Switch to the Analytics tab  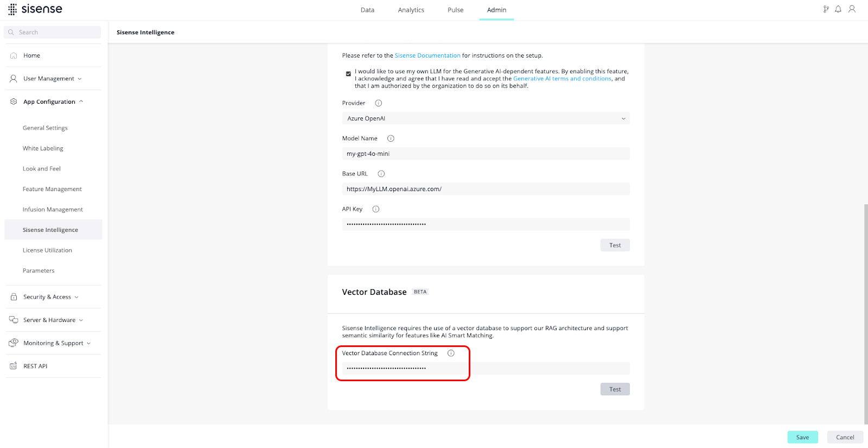(x=411, y=10)
